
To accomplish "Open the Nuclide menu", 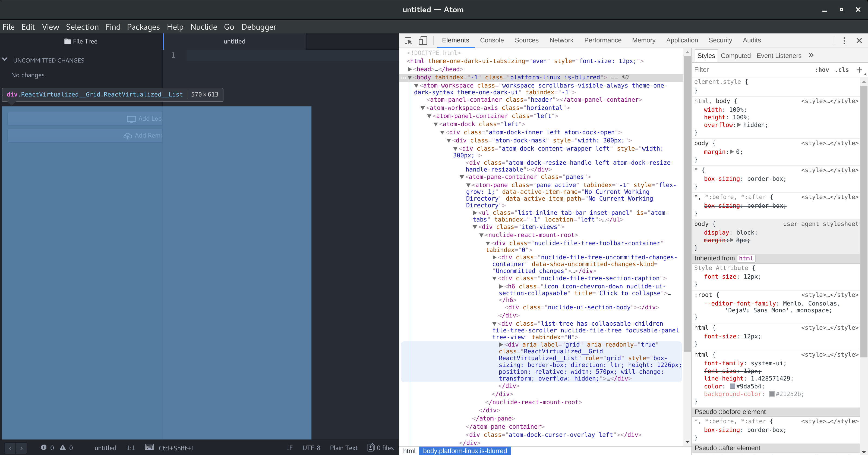I will coord(203,27).
